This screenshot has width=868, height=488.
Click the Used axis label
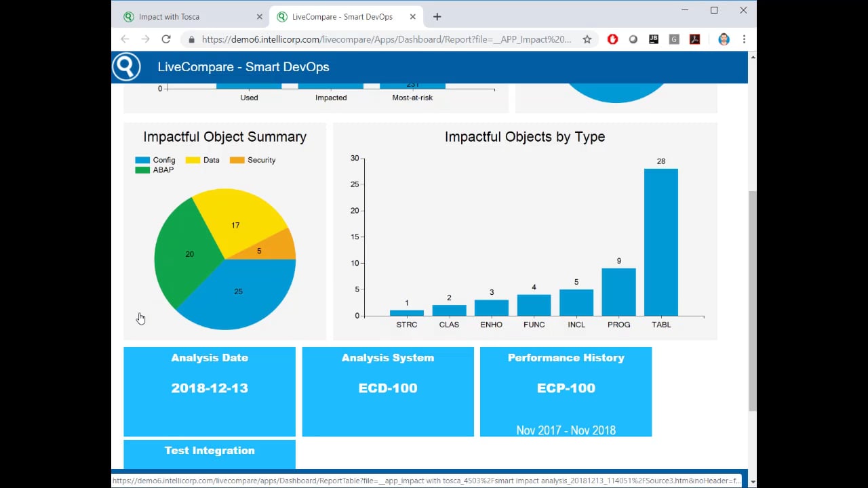tap(249, 98)
